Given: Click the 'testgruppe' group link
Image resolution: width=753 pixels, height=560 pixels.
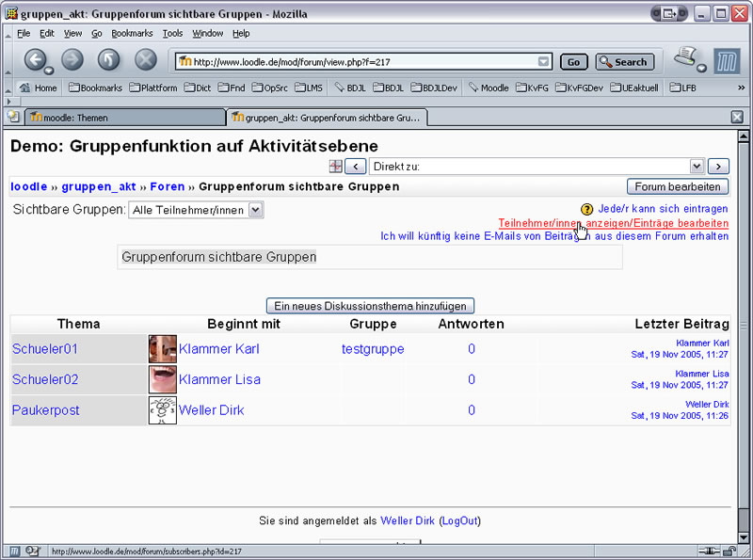Looking at the screenshot, I should (x=373, y=349).
